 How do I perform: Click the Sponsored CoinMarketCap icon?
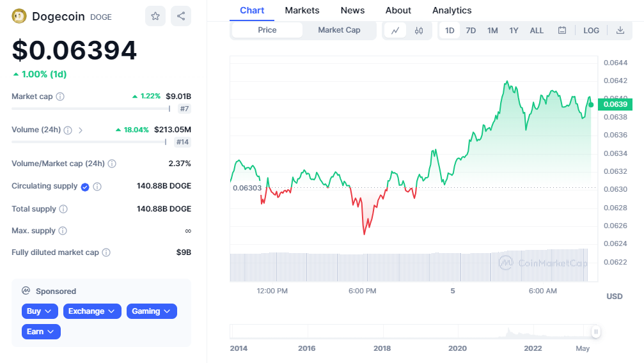26,291
